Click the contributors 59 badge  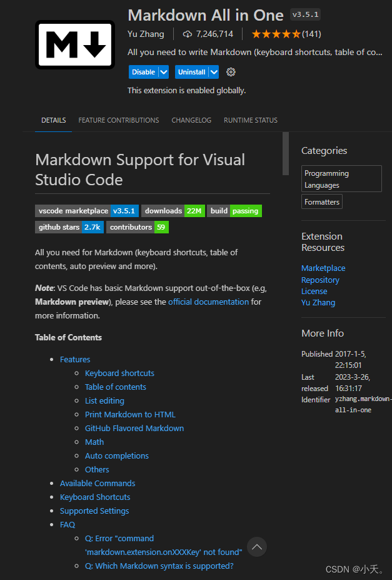[x=138, y=227]
